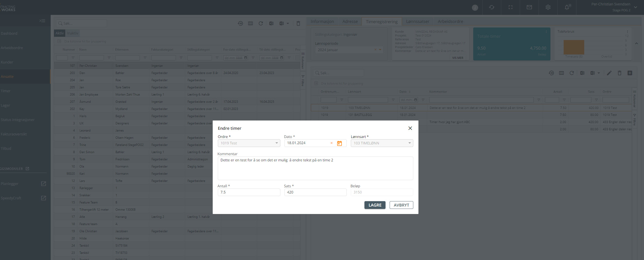Toggle fullscreen mode icon
The height and width of the screenshot is (260, 644).
click(511, 7)
